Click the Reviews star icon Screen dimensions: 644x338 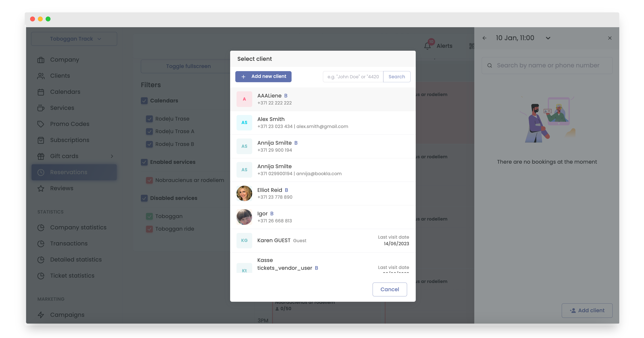point(41,188)
